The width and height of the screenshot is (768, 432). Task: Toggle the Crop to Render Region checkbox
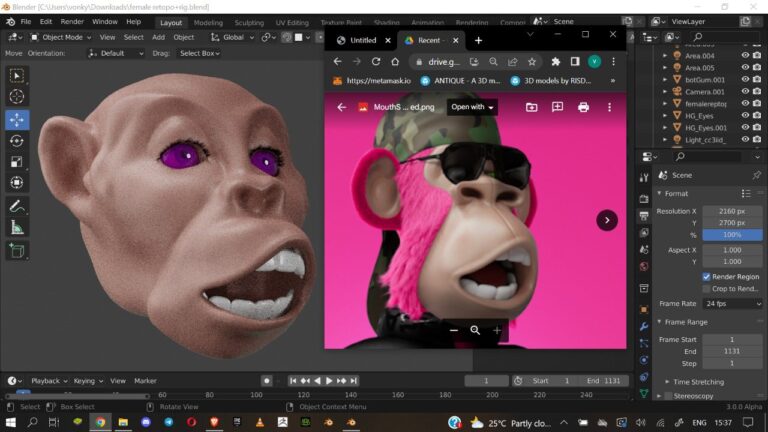(707, 289)
